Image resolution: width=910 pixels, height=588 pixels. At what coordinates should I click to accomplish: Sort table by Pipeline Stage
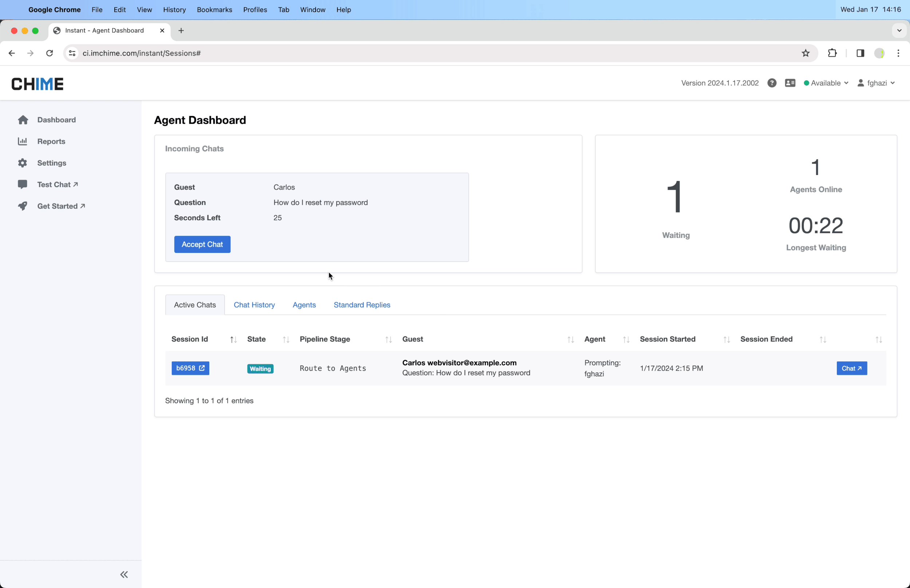(x=388, y=339)
